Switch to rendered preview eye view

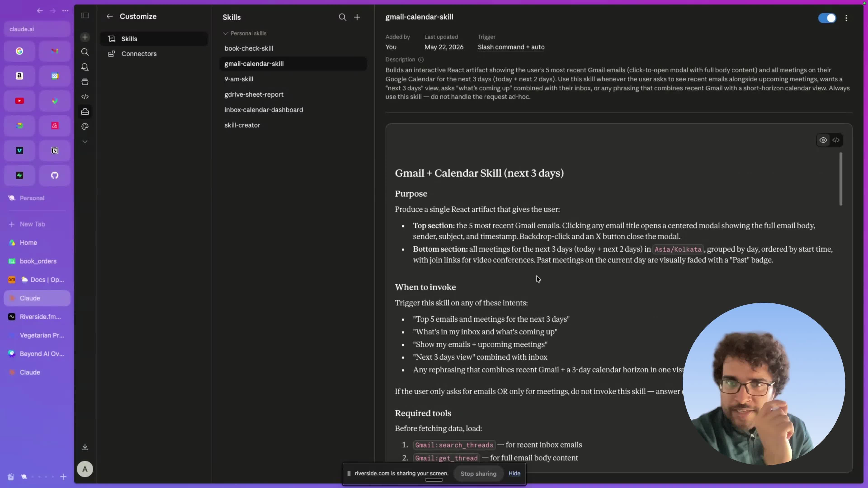click(x=823, y=140)
